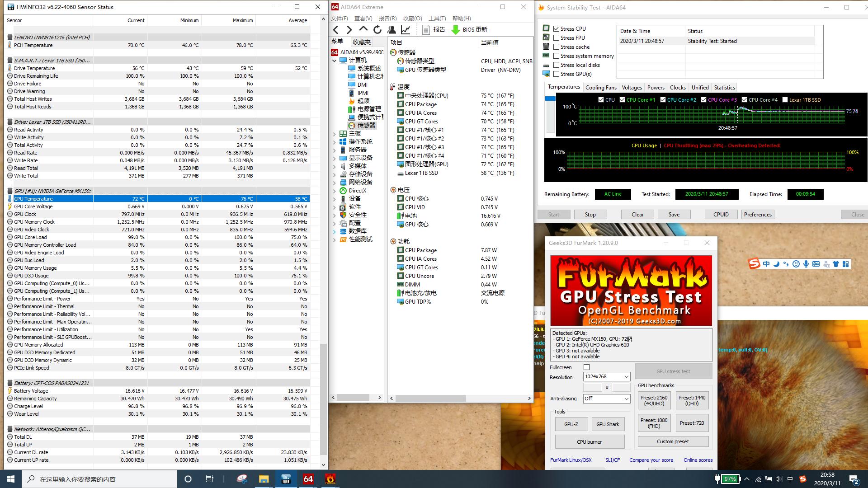Switch to AIDA64 via taskbar icon
The image size is (868, 488).
pos(308,479)
